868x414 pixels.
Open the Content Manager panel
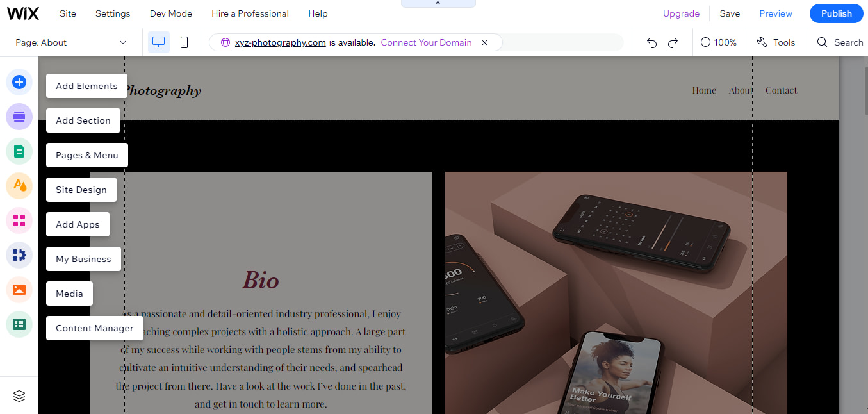[x=19, y=324]
